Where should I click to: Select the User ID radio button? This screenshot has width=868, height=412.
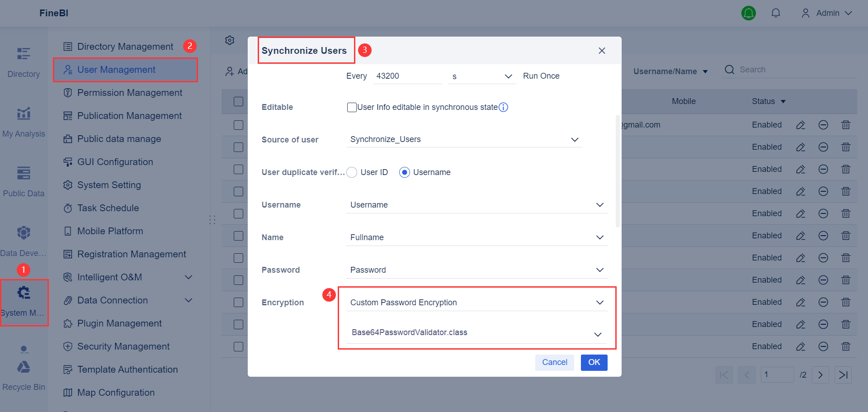click(x=352, y=172)
